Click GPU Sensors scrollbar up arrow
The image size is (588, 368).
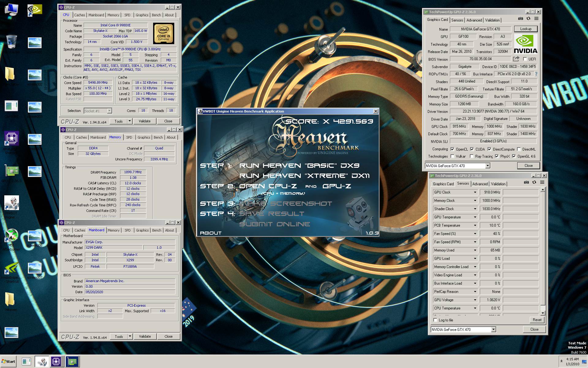(x=543, y=190)
